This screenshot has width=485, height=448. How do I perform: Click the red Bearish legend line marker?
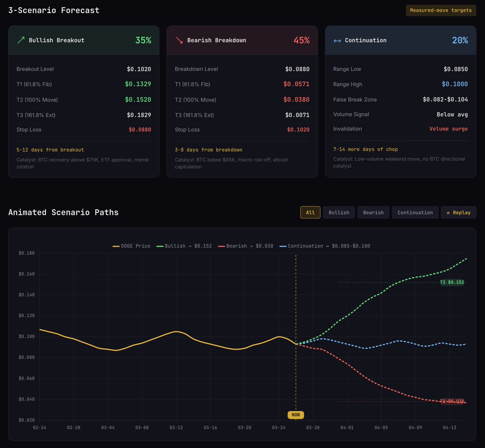pos(221,246)
